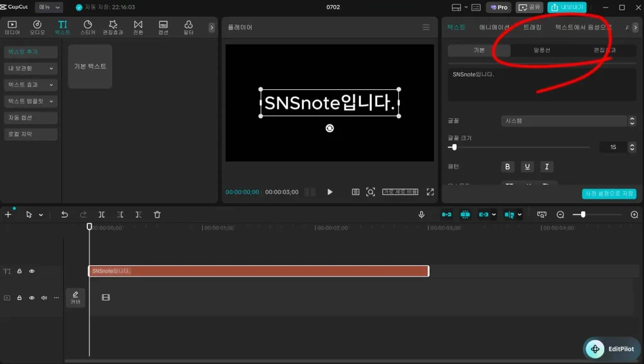Open the 스티커 (Sticker) panel icon
The width and height of the screenshot is (644, 364).
(x=87, y=27)
